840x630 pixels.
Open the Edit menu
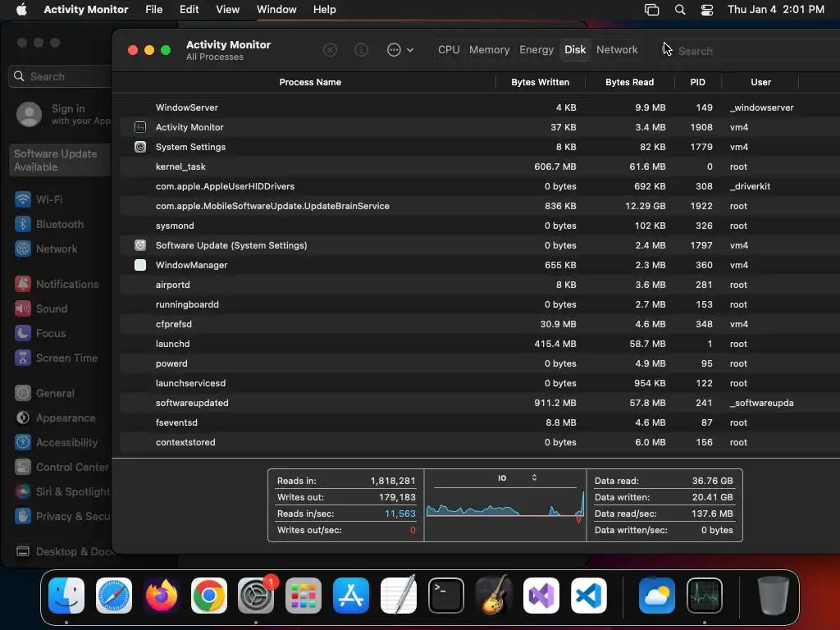point(189,9)
